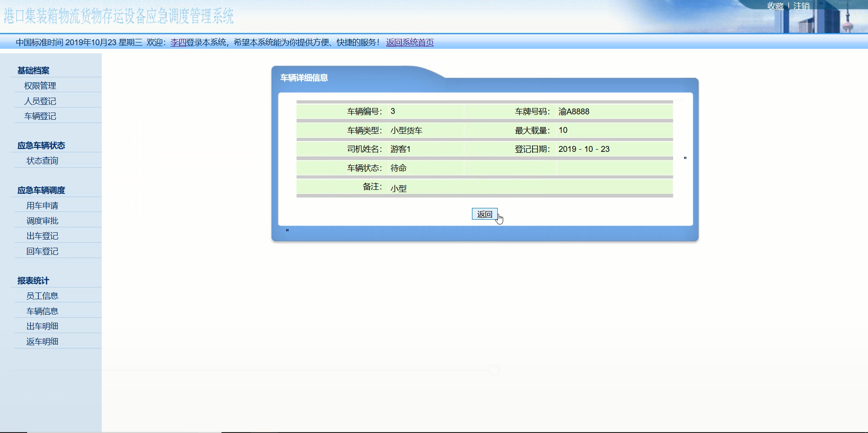Open 权限管理 in sidebar
Image resolution: width=868 pixels, height=433 pixels.
40,85
